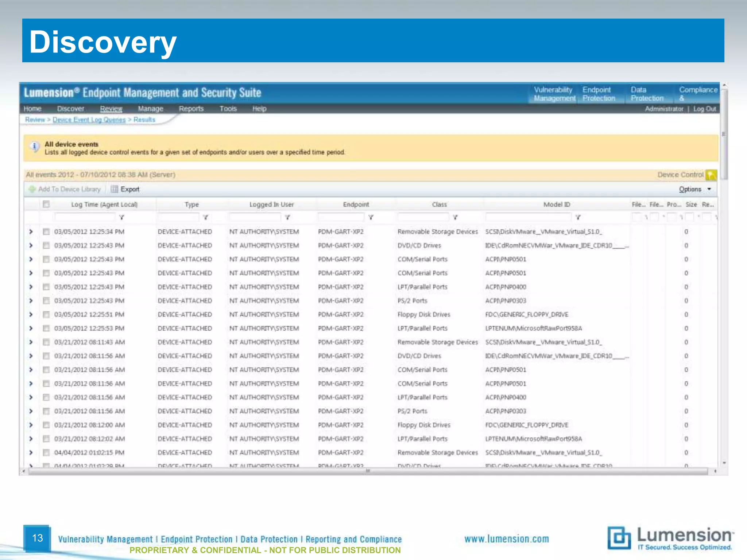Open the Tools menu
This screenshot has width=747, height=560.
point(228,109)
